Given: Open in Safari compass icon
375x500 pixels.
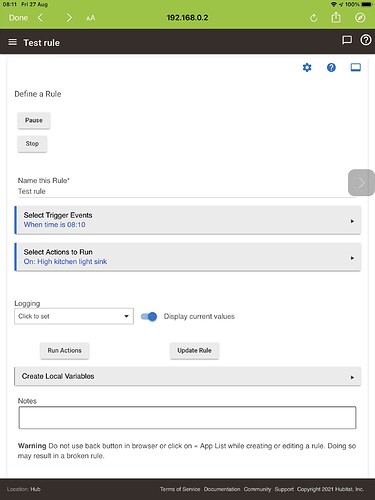Looking at the screenshot, I should (360, 18).
